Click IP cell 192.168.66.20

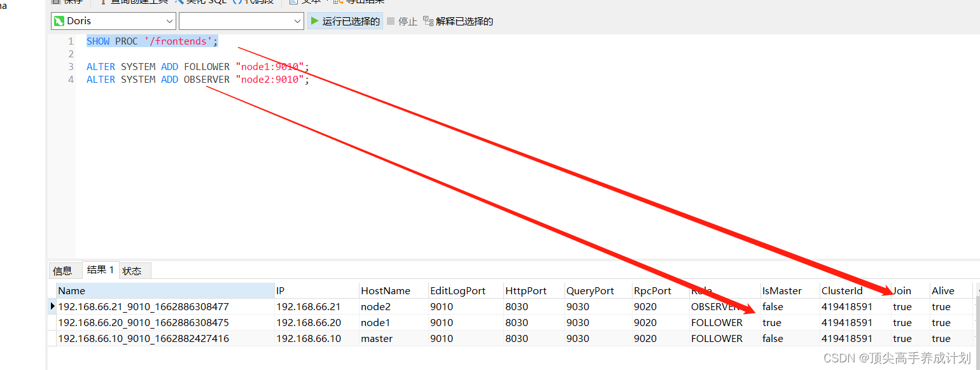(317, 322)
